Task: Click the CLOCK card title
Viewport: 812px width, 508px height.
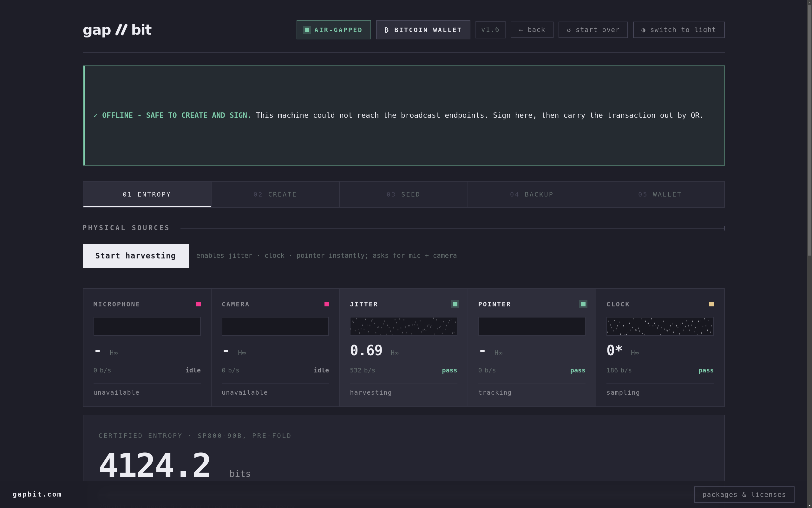Action: [x=618, y=304]
